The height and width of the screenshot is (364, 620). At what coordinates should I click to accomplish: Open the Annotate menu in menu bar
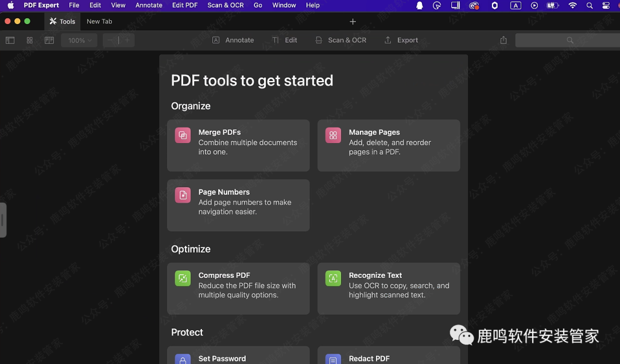point(149,5)
